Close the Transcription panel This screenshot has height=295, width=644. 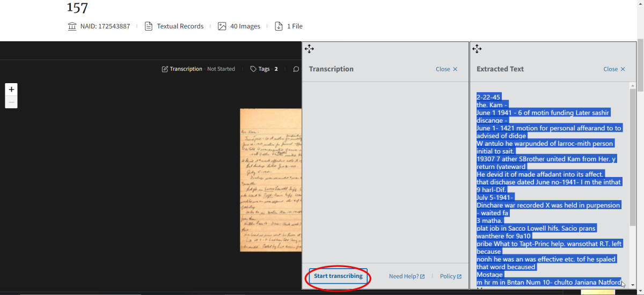point(447,69)
